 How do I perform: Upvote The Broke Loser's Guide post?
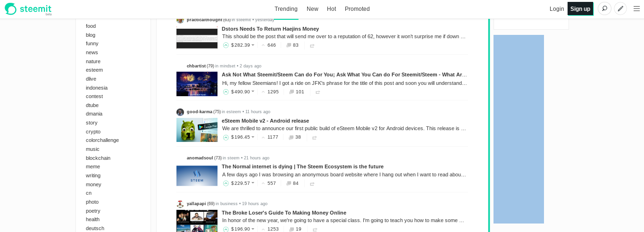point(226,229)
